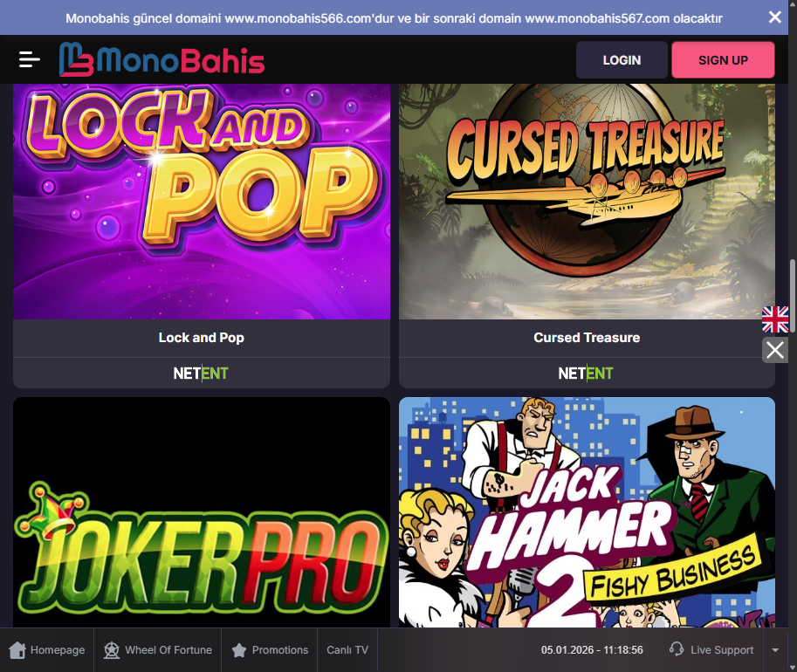Click the MonoBahis logo

click(x=161, y=60)
